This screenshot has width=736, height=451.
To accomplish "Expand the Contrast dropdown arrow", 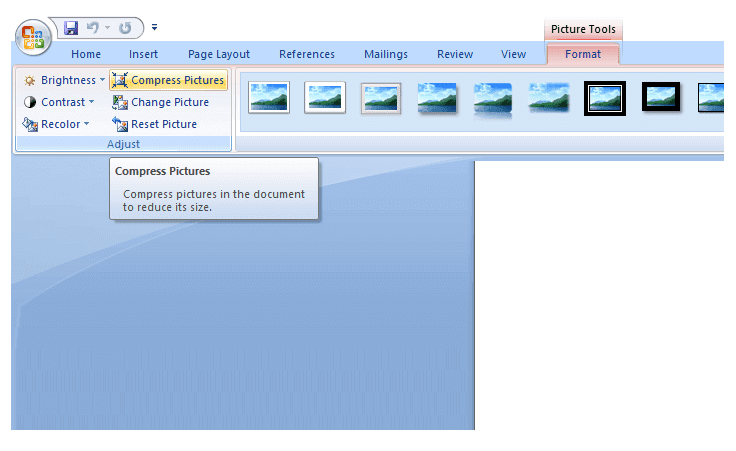I will [92, 101].
